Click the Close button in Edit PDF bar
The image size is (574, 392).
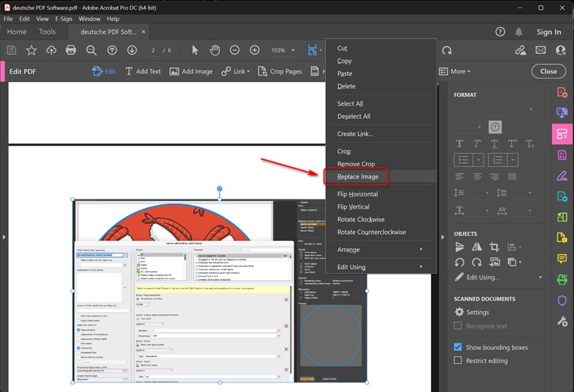pyautogui.click(x=548, y=71)
